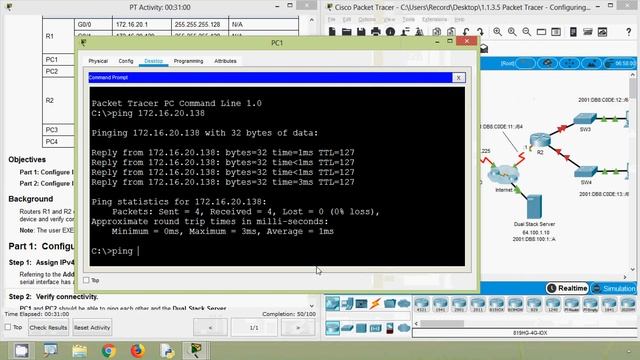Click the Zoom Reset magnifier icon

point(512,32)
